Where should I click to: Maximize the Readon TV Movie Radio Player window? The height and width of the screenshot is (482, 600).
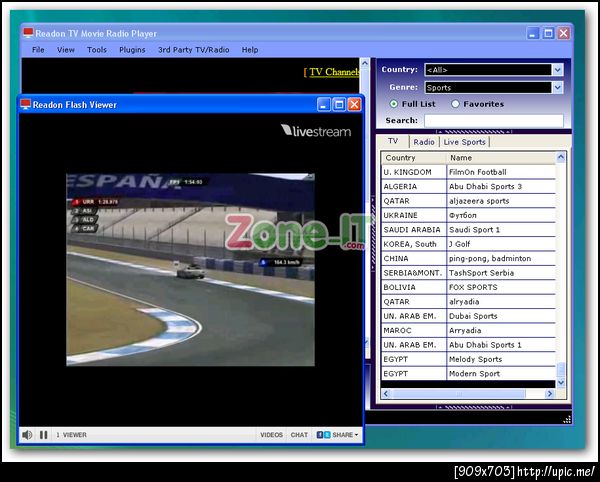548,33
